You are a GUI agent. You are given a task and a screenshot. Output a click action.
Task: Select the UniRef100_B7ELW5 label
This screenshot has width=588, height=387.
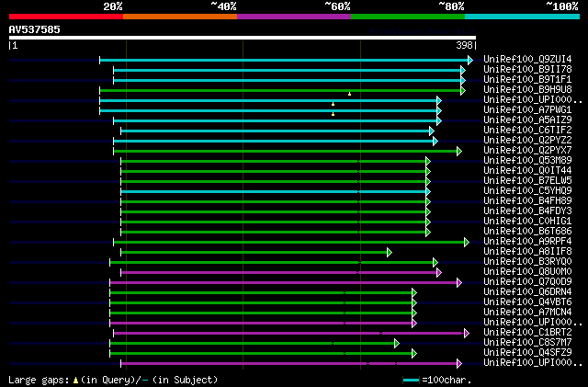point(527,181)
